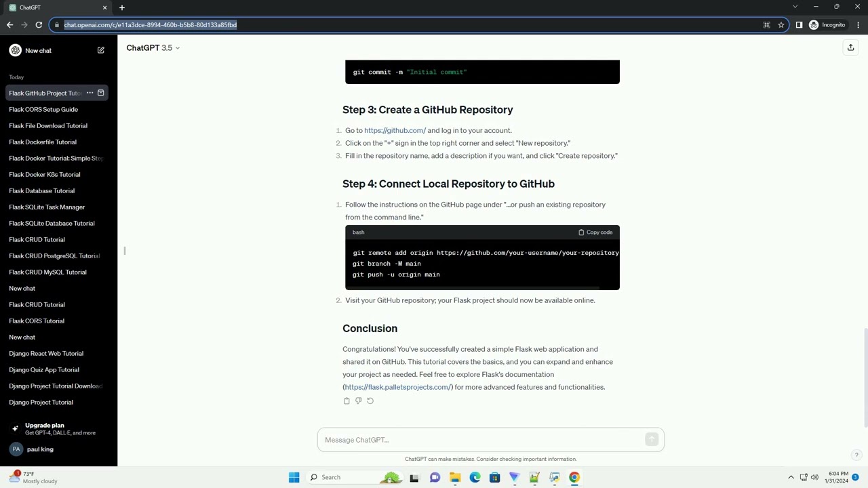Image resolution: width=868 pixels, height=488 pixels.
Task: Archive the Flask GitHub Project chat
Action: point(101,93)
